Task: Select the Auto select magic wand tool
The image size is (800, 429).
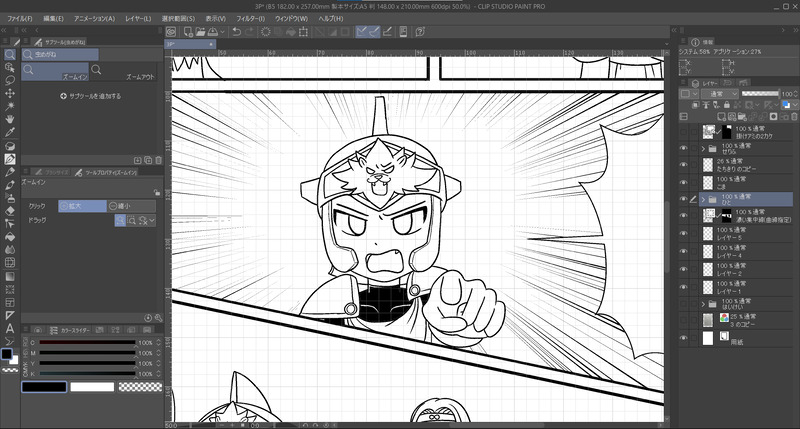Action: click(10, 106)
